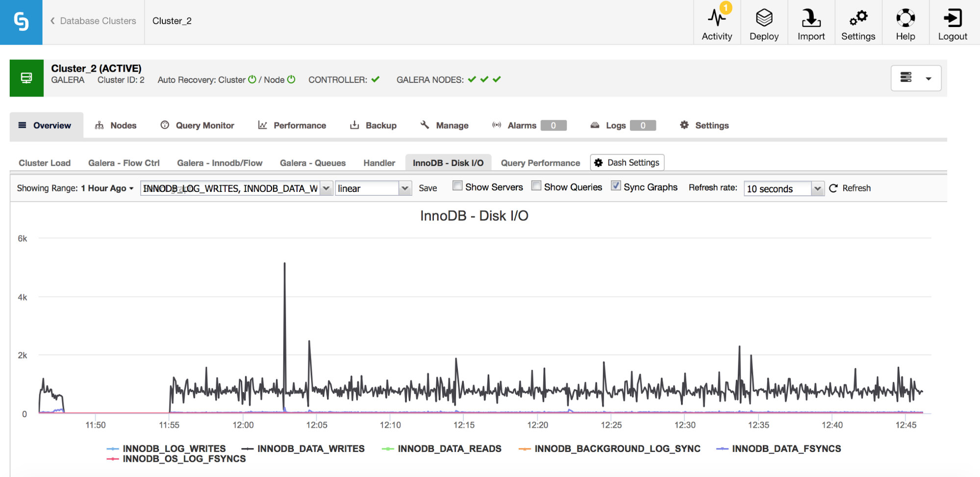The image size is (980, 477).
Task: Click the third GALERA NODES checkmark
Action: pos(497,79)
